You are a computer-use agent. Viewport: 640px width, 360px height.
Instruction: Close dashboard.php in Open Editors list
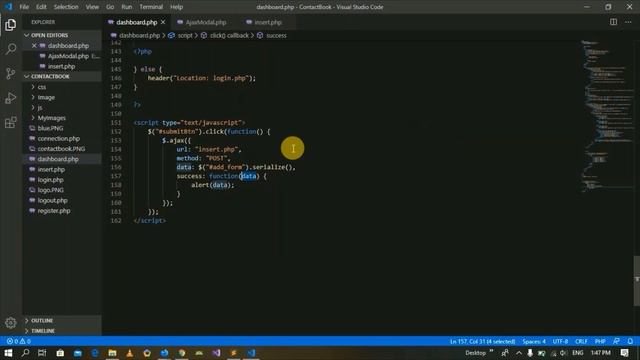click(34, 46)
